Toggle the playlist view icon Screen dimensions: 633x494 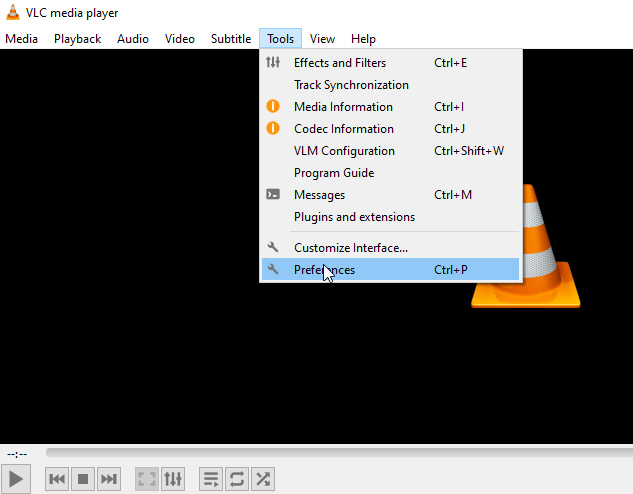(211, 479)
